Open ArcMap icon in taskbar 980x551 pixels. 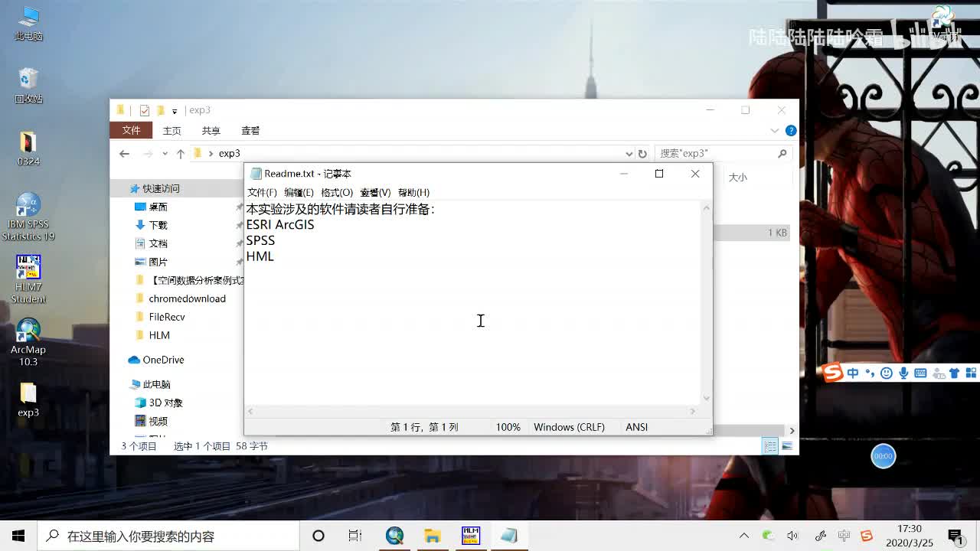394,536
